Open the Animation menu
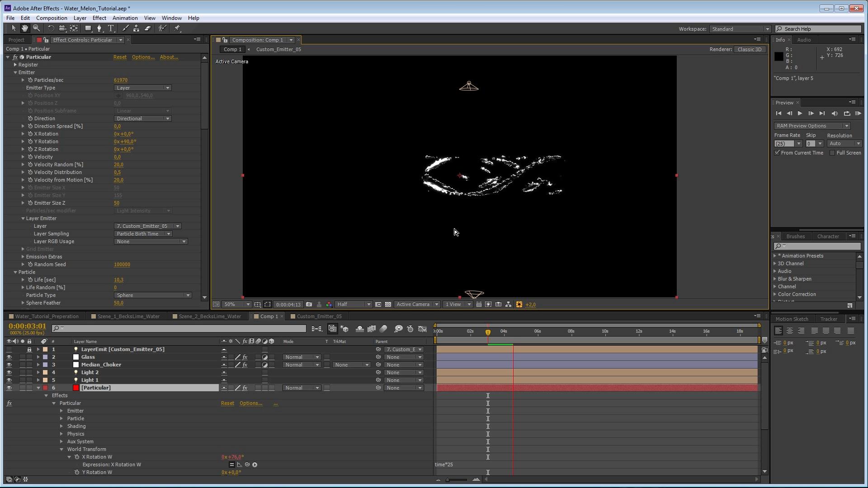This screenshot has width=868, height=488. [125, 18]
